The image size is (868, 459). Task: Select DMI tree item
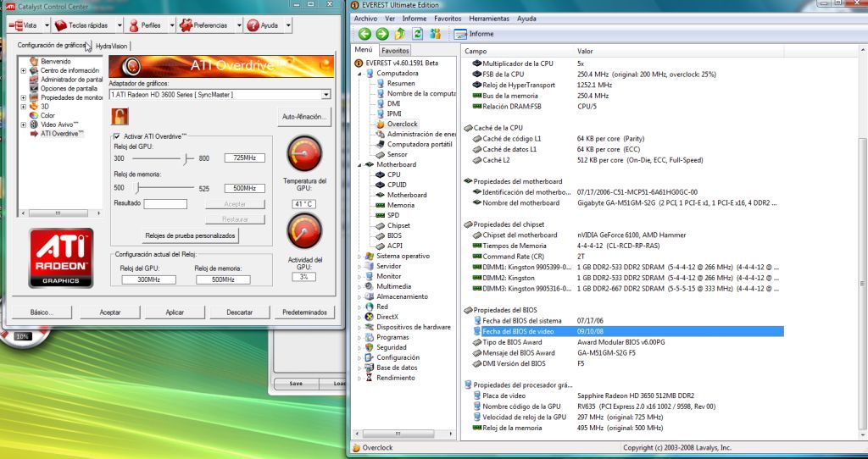[x=393, y=103]
